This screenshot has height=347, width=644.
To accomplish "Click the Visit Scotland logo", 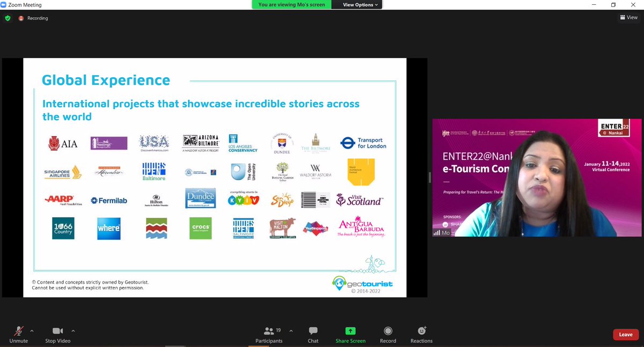I will tap(359, 200).
